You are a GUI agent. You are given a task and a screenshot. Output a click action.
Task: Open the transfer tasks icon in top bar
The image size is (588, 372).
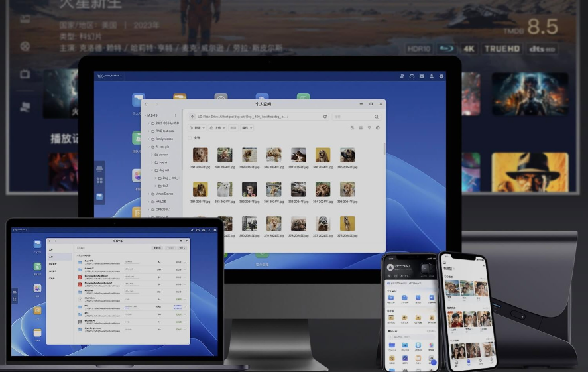[x=402, y=76]
